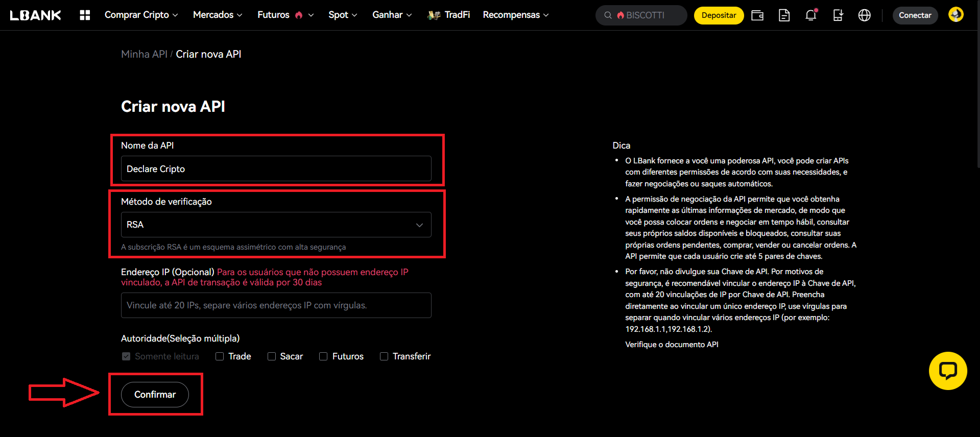Open the Método de verificação RSA dropdown
The image size is (980, 437).
click(x=276, y=225)
